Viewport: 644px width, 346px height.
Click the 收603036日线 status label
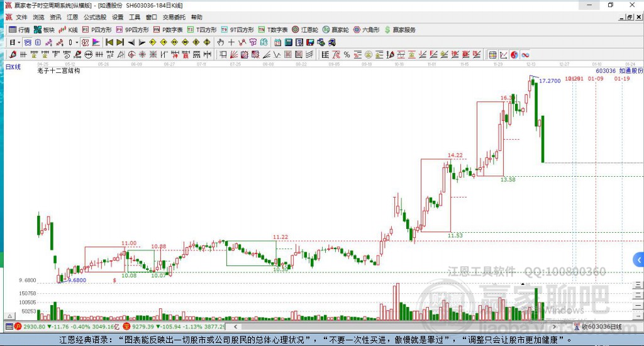coord(601,326)
